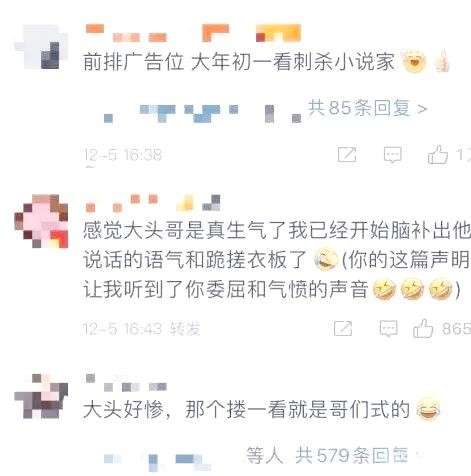Tap the 12-5 16:38 timestamp
471x476 pixels.
[x=123, y=155]
